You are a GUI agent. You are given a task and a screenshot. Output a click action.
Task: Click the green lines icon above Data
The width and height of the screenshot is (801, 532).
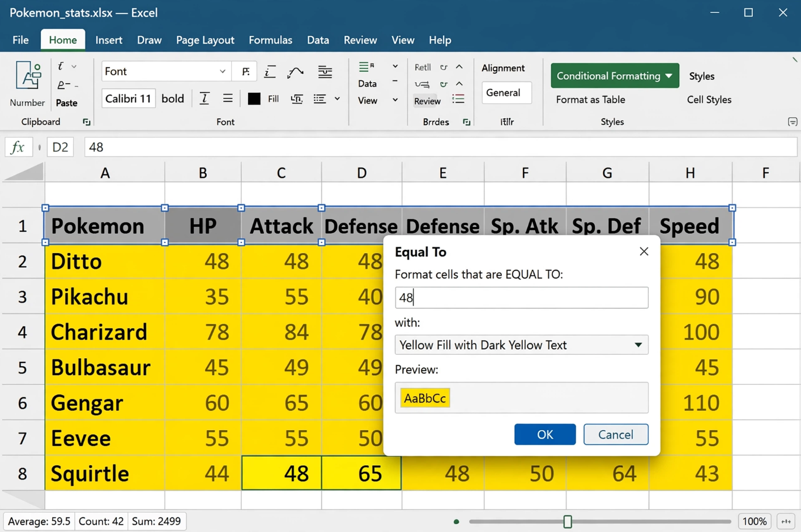pos(367,67)
